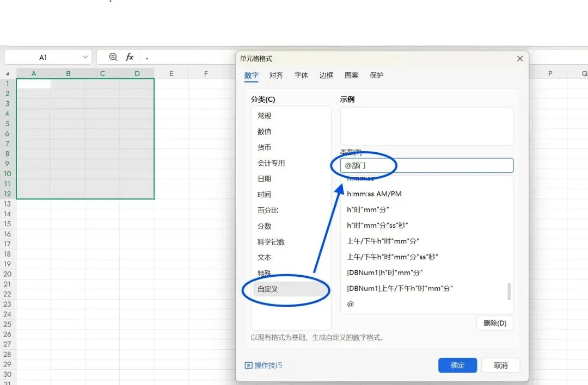Select column C header
The width and height of the screenshot is (588, 385).
click(102, 73)
